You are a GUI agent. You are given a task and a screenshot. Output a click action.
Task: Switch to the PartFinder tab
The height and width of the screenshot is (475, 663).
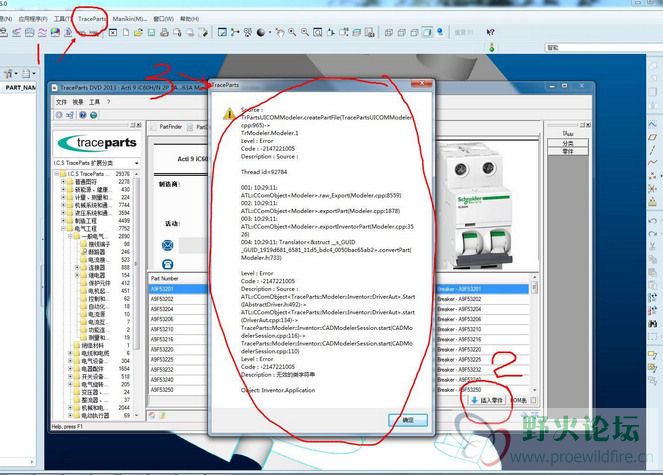click(x=167, y=126)
